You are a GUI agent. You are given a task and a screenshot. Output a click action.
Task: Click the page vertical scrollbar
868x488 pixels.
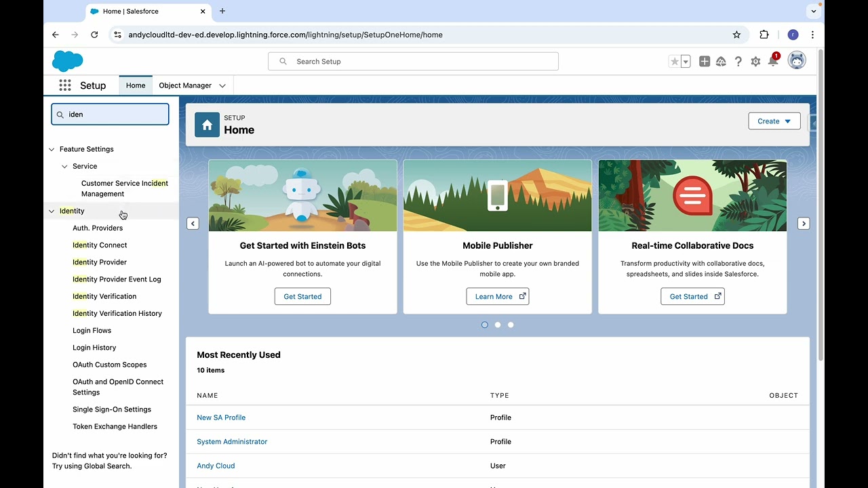tap(821, 205)
